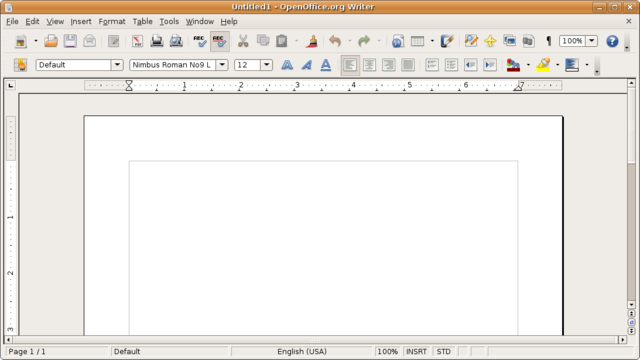Open the Font Color palette dropdown arrow
Screen dimensions: 640x360
tap(528, 65)
